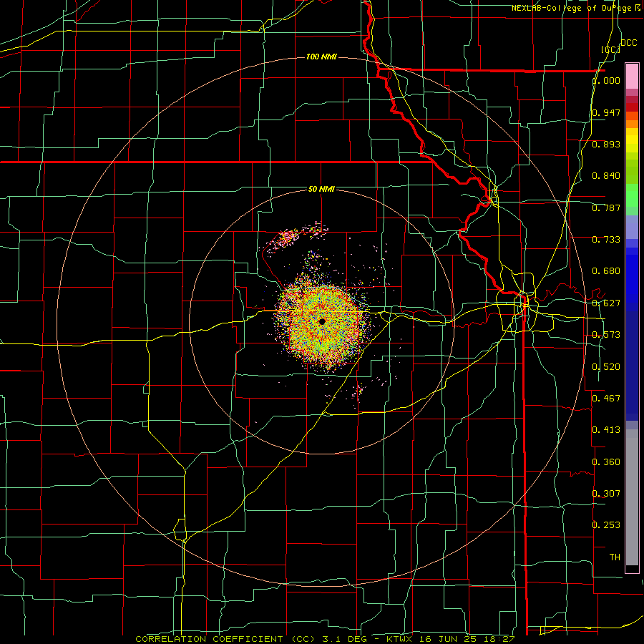Image resolution: width=644 pixels, height=644 pixels.
Task: Click the NEXLAB-College of DuPage credit text
Action: pos(575,8)
